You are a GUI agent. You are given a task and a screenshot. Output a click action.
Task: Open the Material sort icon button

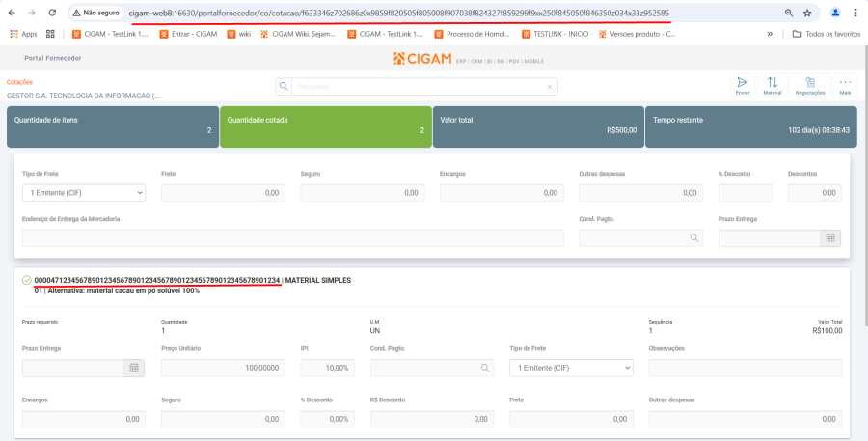(773, 86)
